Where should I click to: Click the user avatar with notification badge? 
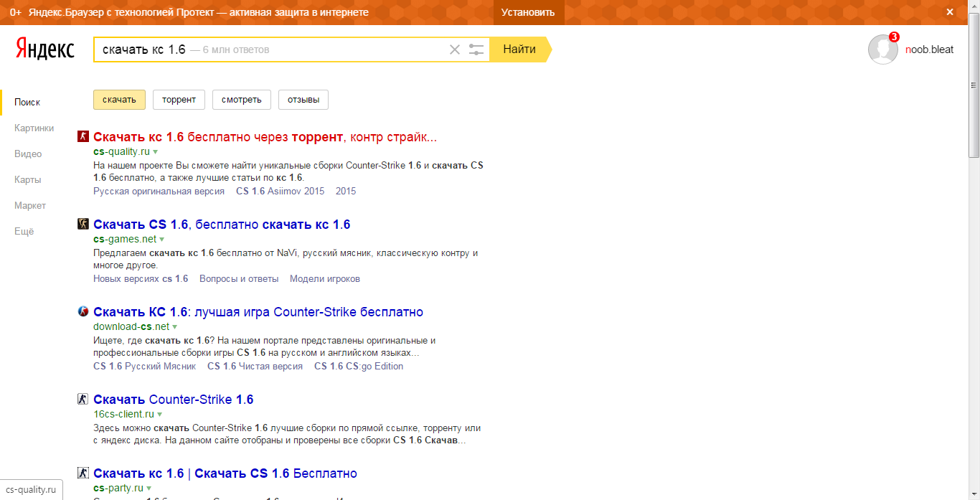[x=882, y=49]
